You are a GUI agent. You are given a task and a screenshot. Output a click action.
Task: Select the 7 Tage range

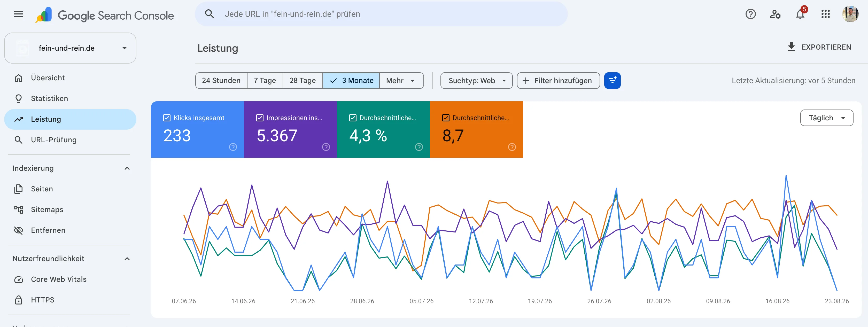[265, 81]
